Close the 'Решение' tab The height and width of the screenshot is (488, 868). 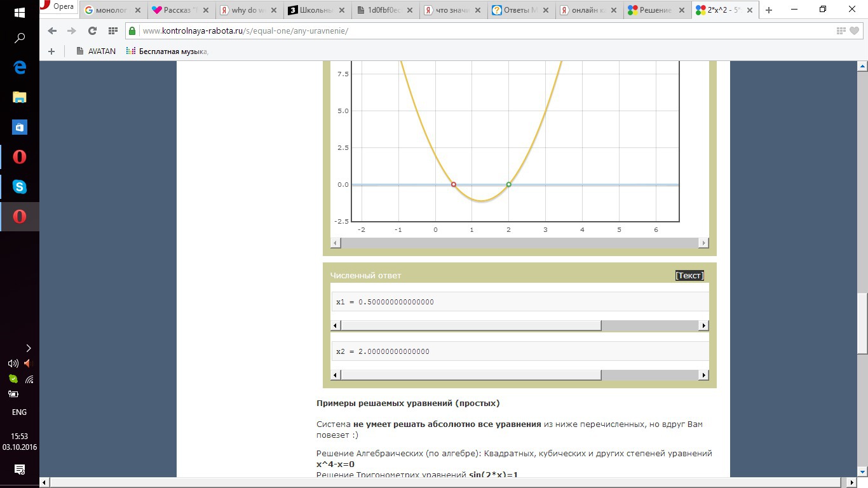(682, 10)
